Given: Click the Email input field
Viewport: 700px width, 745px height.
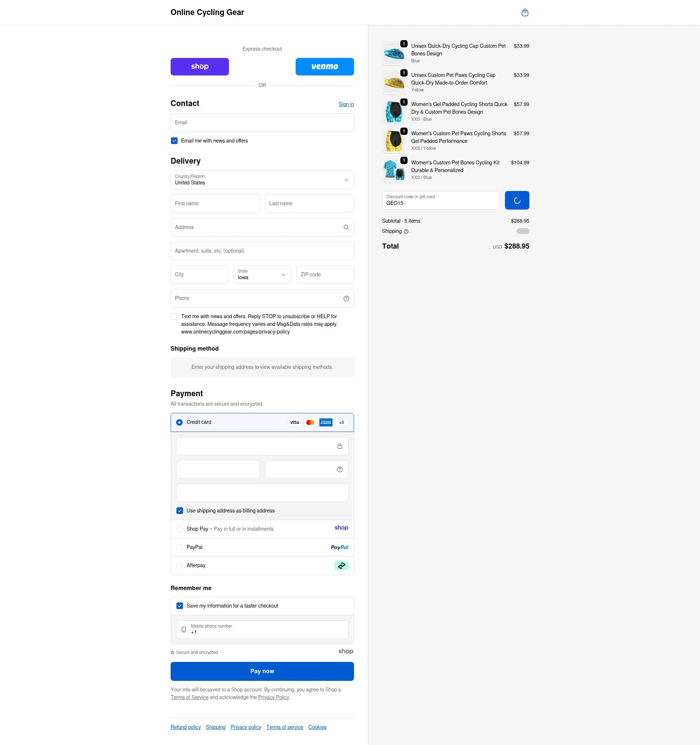Looking at the screenshot, I should [x=262, y=123].
